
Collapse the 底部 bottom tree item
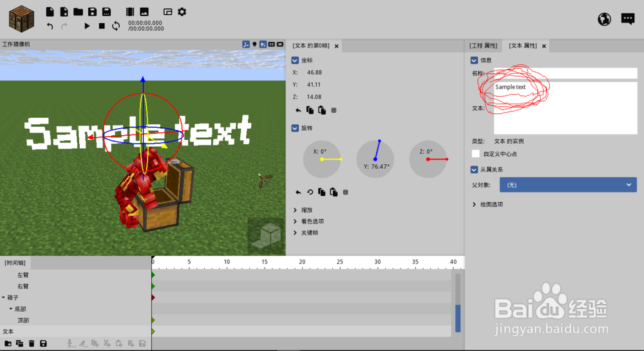pyautogui.click(x=11, y=308)
